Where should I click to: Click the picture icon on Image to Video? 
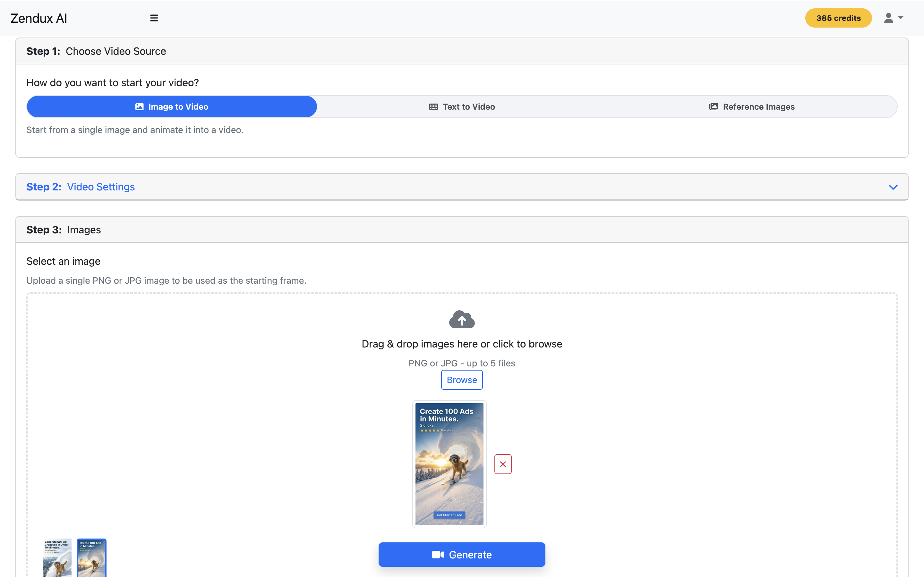coord(139,106)
